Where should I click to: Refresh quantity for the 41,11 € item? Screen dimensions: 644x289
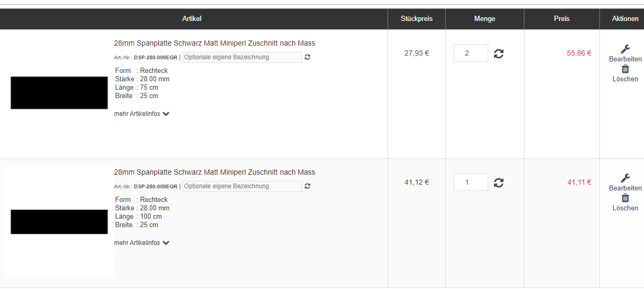(499, 183)
